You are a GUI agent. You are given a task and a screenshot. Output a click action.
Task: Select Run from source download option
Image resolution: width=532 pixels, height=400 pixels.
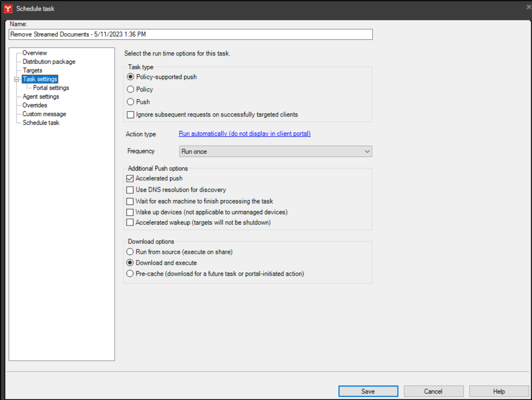pyautogui.click(x=130, y=252)
